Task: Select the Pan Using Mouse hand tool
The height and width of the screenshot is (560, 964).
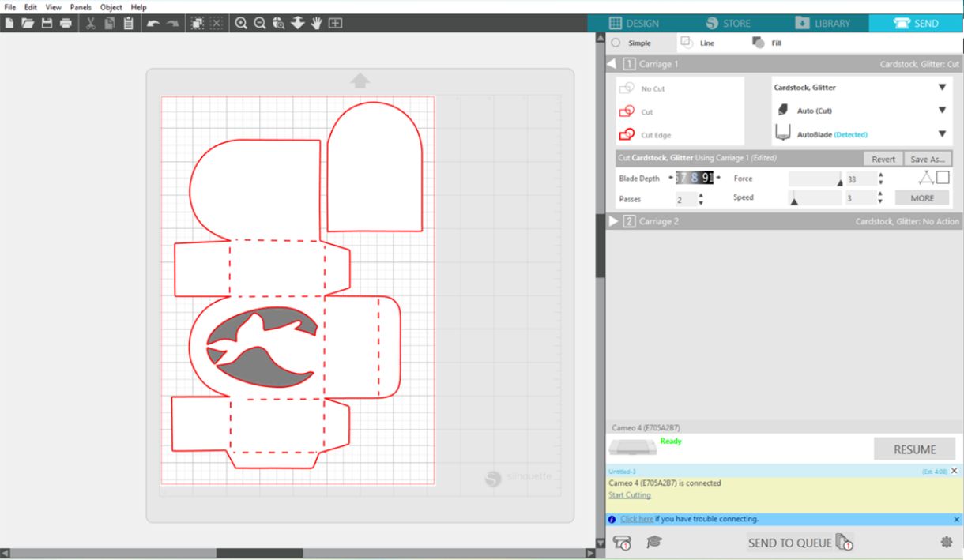Action: [316, 23]
